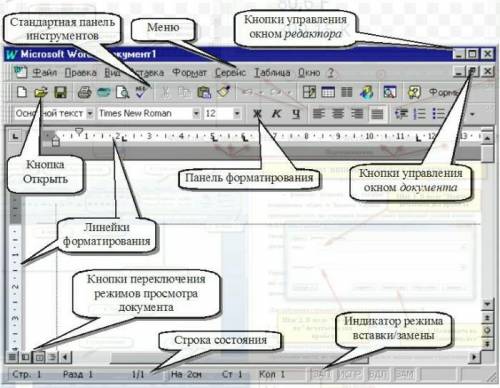This screenshot has width=500, height=388.
Task: Toggle italic with the К button
Action: (x=276, y=114)
